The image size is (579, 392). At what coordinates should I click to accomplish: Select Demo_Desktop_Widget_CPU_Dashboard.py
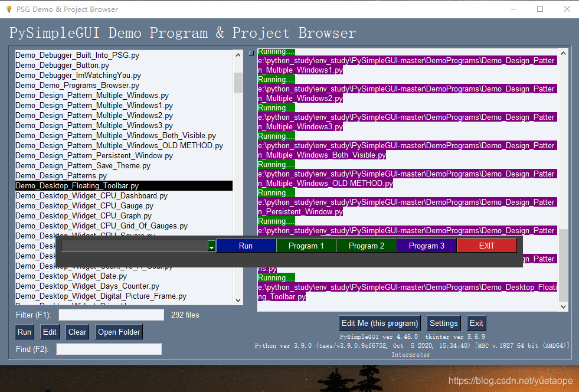point(124,196)
